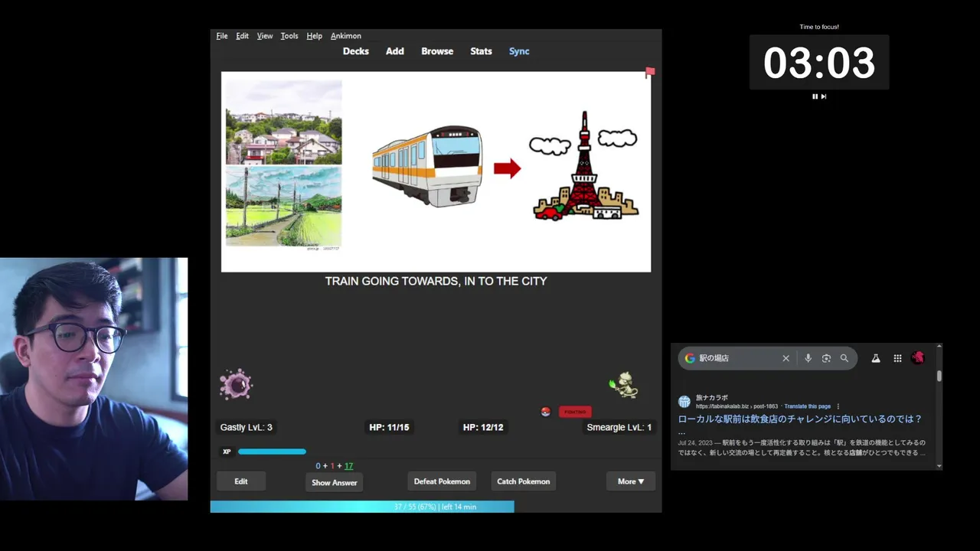Open Google Lens image search icon
This screenshot has width=980, height=551.
(x=826, y=358)
